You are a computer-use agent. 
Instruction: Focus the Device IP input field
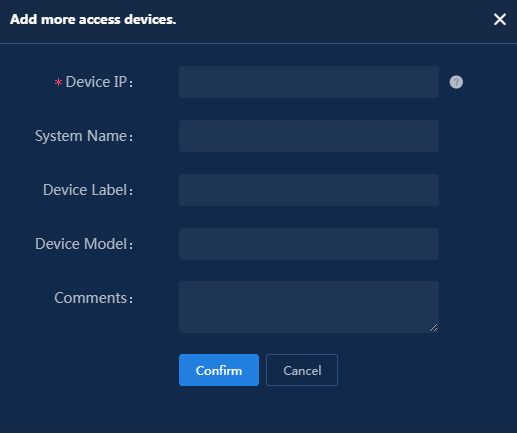pos(309,82)
